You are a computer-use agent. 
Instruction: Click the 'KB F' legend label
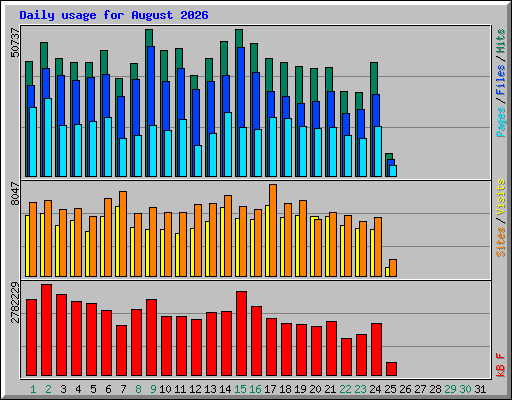500,365
